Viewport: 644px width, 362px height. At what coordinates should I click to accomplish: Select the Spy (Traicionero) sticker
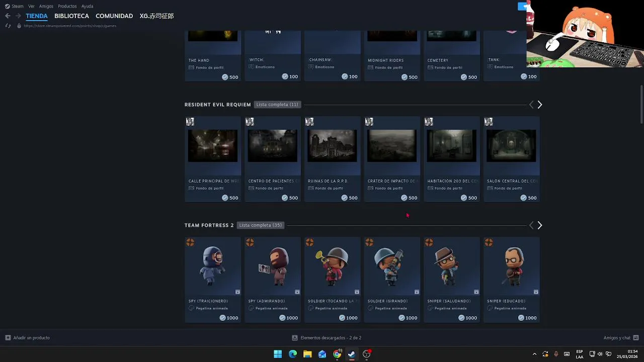(213, 266)
